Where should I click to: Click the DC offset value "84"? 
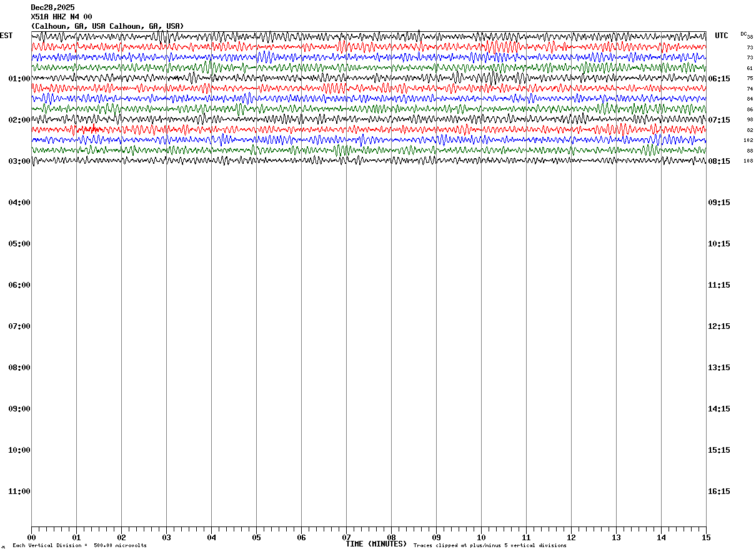(750, 99)
